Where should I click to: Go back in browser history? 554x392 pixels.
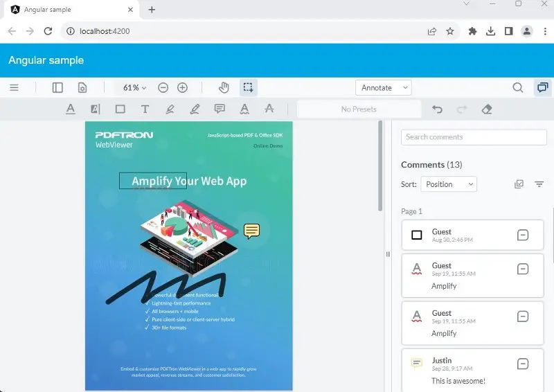(12, 31)
